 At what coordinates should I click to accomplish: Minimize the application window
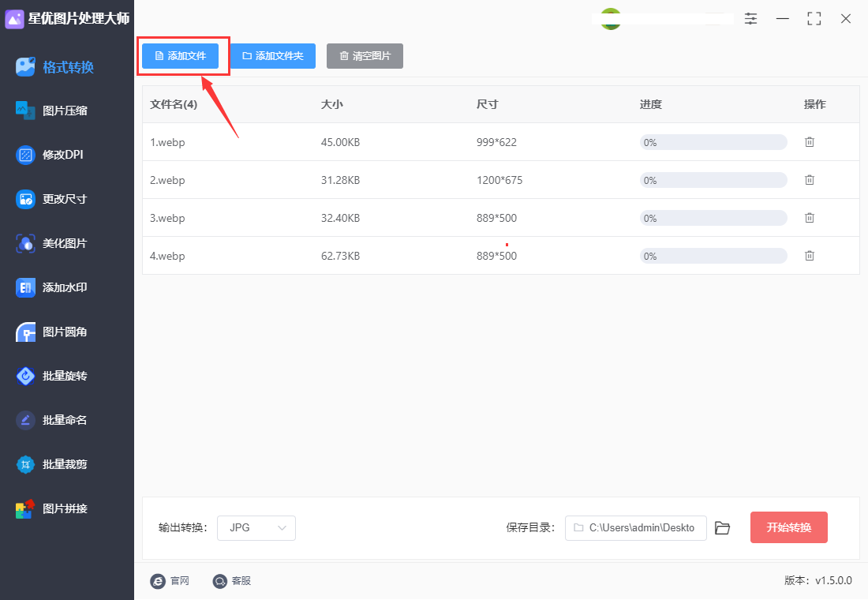tap(782, 19)
